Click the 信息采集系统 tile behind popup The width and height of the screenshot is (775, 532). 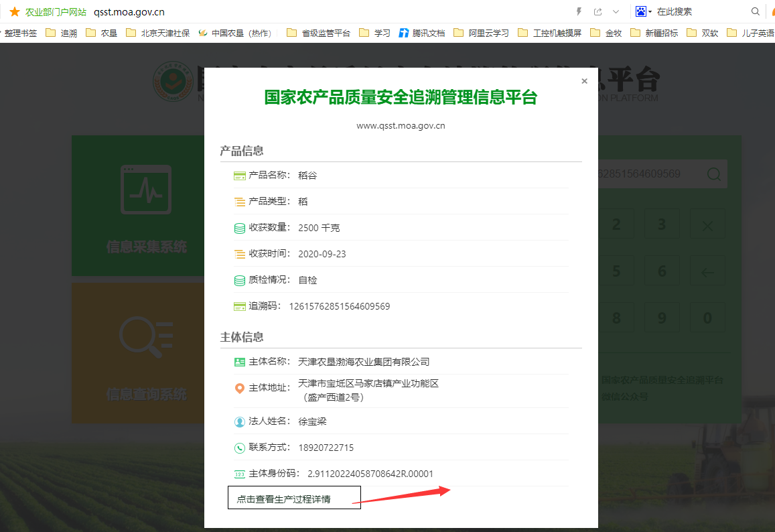(138, 206)
